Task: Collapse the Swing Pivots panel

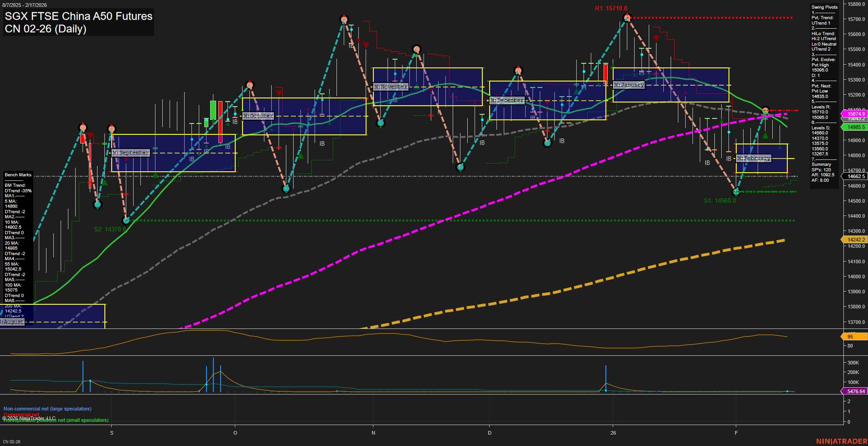Action: tap(824, 7)
